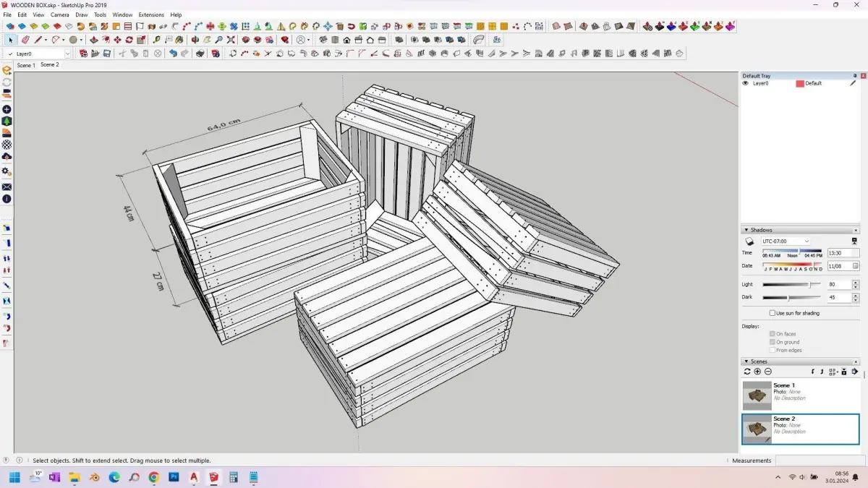Open the Circle shape tool dropdown arrow
Screen dimensions: 868x488
[x=81, y=40]
